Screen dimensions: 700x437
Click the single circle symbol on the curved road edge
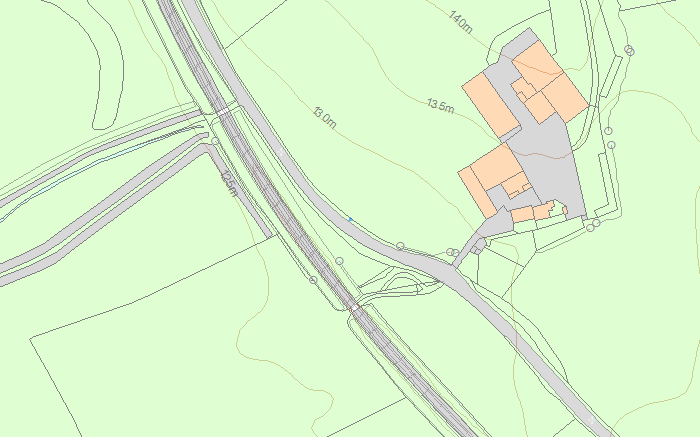tap(400, 246)
